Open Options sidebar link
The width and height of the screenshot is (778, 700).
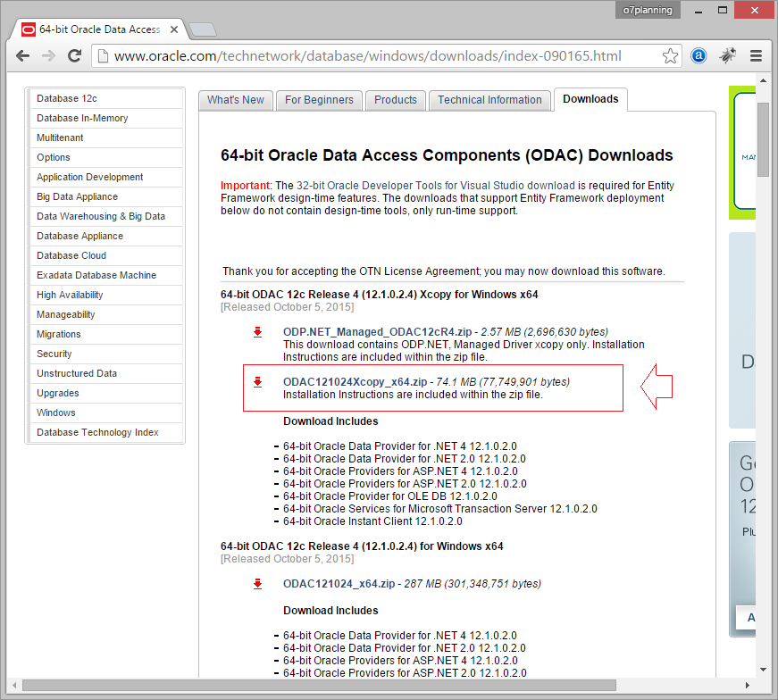[x=105, y=158]
